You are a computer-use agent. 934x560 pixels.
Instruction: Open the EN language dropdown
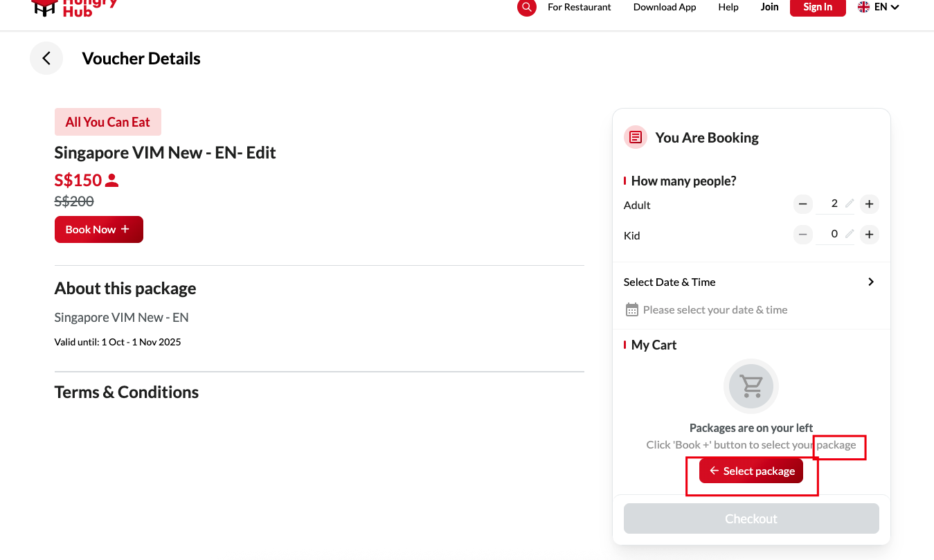pos(879,8)
